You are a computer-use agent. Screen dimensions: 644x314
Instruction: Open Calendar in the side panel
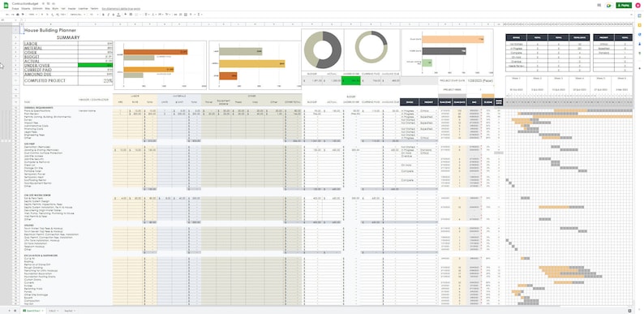pyautogui.click(x=639, y=15)
